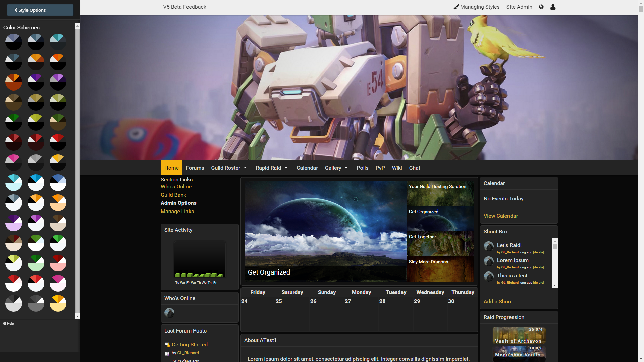
Task: Choose the orange and peach light scheme
Action: [58, 203]
